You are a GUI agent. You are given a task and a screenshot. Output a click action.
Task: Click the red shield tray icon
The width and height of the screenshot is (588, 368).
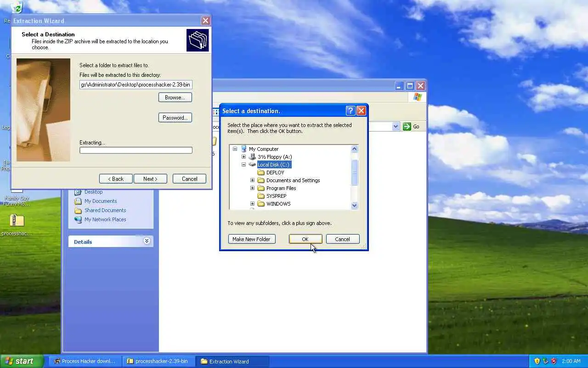[x=554, y=361]
